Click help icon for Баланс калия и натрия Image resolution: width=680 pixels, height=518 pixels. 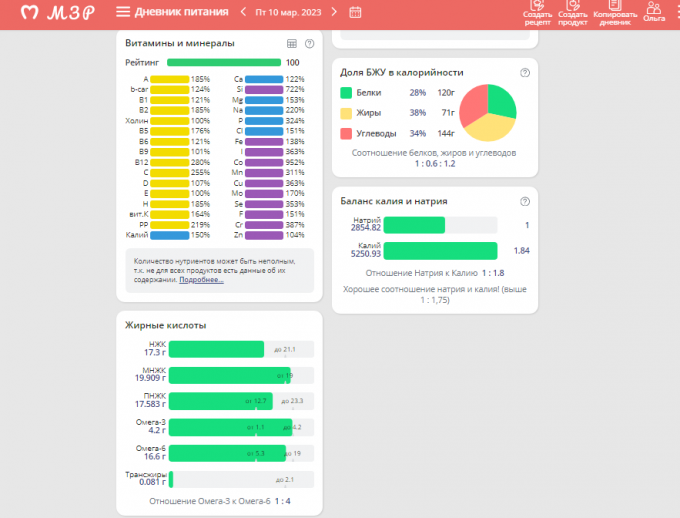coord(525,201)
